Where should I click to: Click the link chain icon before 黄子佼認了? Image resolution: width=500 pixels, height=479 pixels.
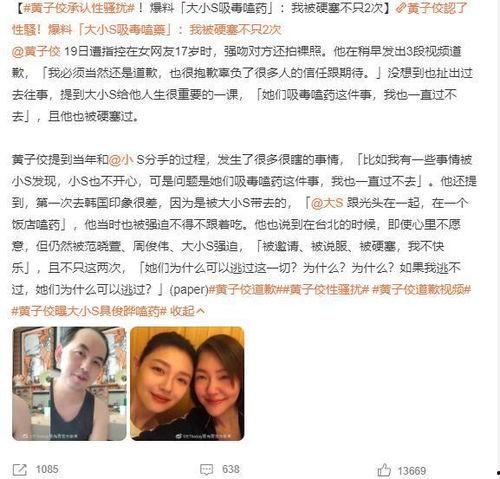[x=401, y=8]
